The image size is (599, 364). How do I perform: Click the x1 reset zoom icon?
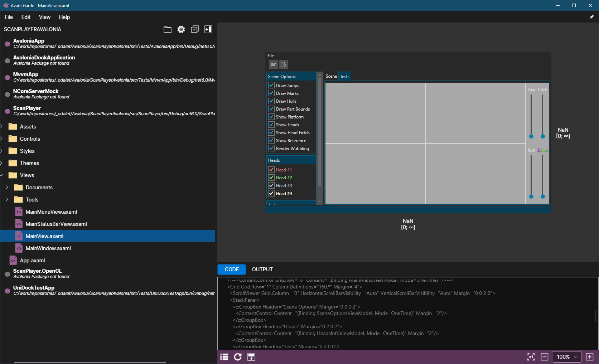click(531, 356)
